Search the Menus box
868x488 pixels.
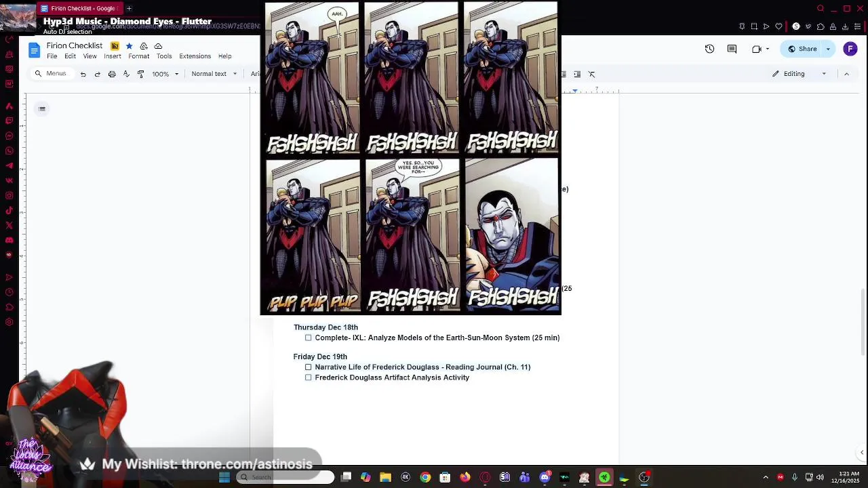pos(52,74)
